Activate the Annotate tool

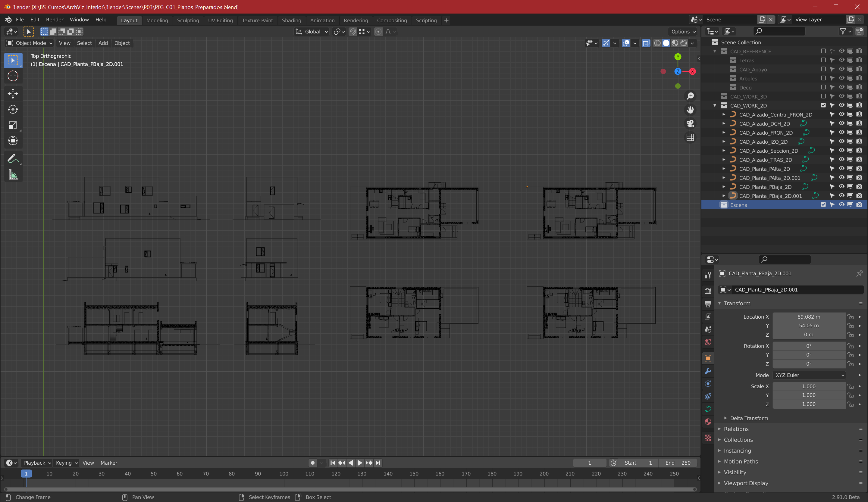[13, 159]
